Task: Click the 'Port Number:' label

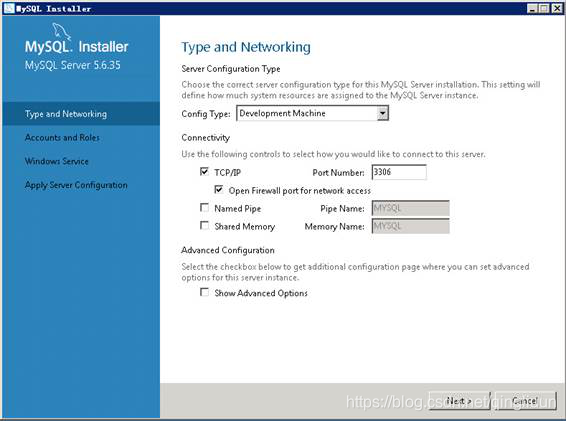Action: coord(339,173)
